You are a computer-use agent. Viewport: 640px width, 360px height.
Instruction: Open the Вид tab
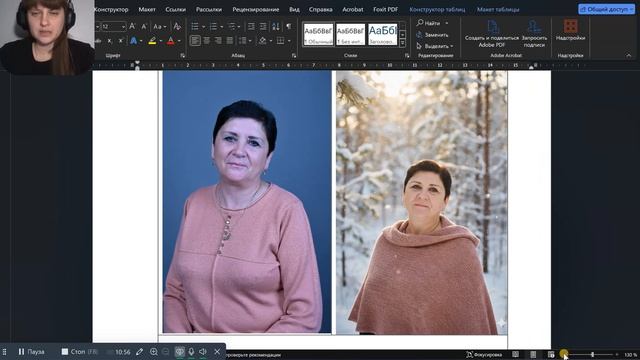[294, 9]
